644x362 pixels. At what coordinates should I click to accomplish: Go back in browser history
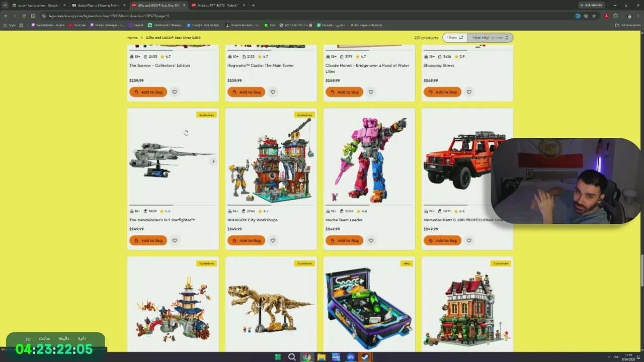(6, 16)
